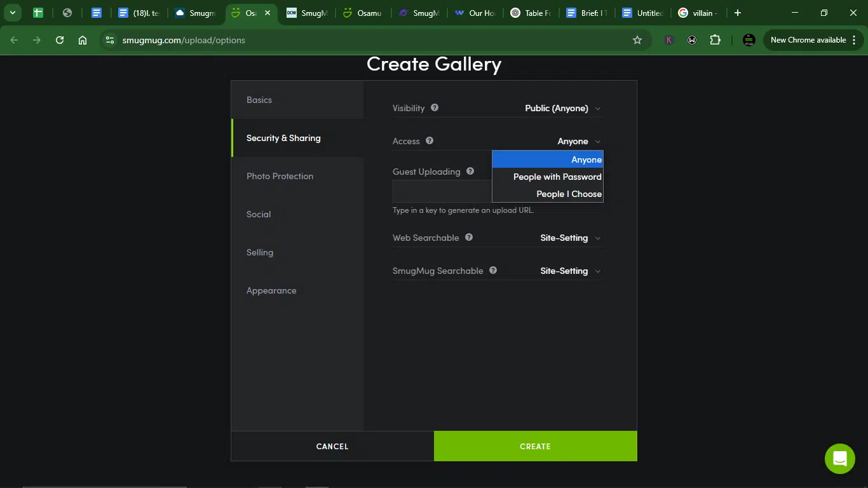Switch to (18)I. te docs tab
Screen dimensions: 868x488
tap(140, 13)
